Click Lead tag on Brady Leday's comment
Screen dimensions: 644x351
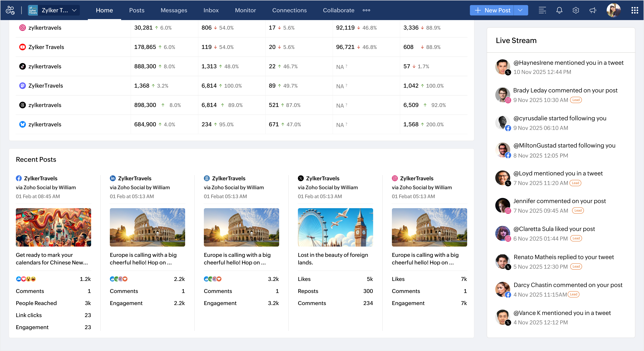[x=576, y=100]
